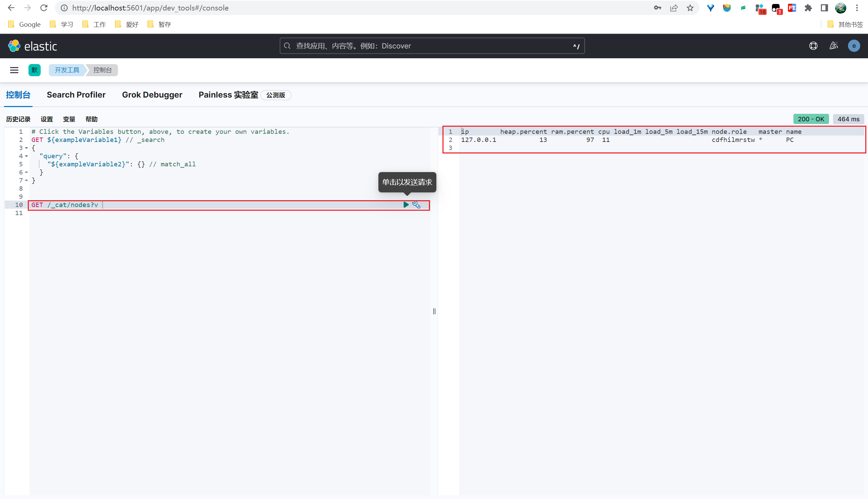The image size is (868, 499).
Task: Reload the page with the browser refresh icon
Action: click(x=44, y=7)
